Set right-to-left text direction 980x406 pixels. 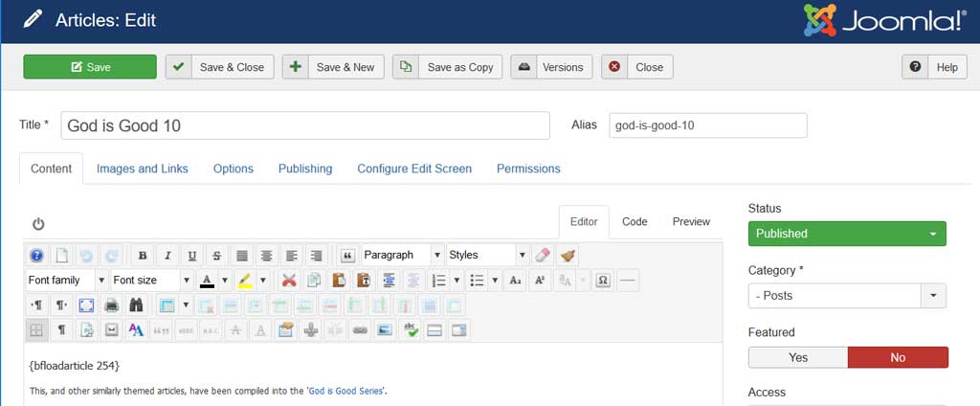click(x=61, y=305)
